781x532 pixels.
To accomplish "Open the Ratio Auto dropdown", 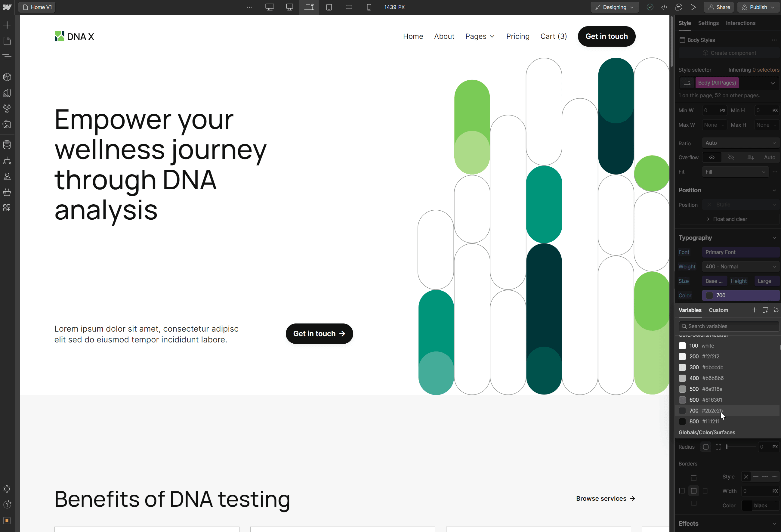I will click(x=740, y=143).
